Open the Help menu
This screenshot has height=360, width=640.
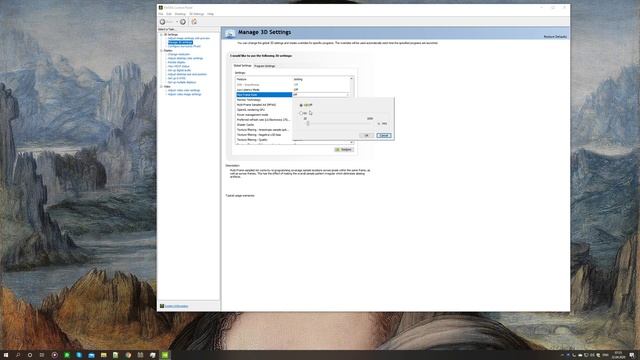pos(210,14)
